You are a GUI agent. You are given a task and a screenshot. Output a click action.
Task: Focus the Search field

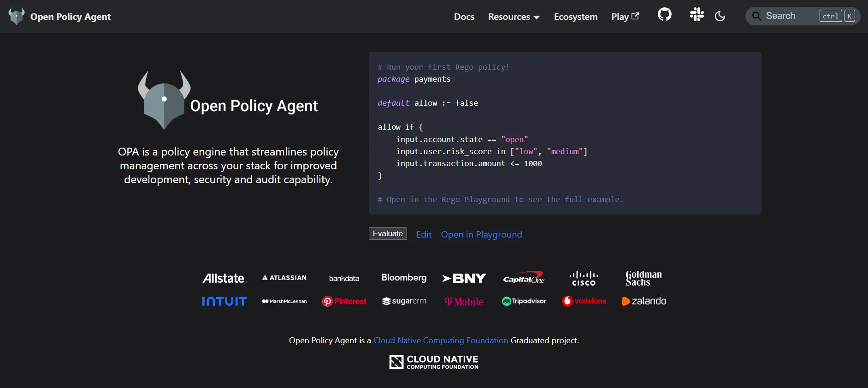click(803, 16)
